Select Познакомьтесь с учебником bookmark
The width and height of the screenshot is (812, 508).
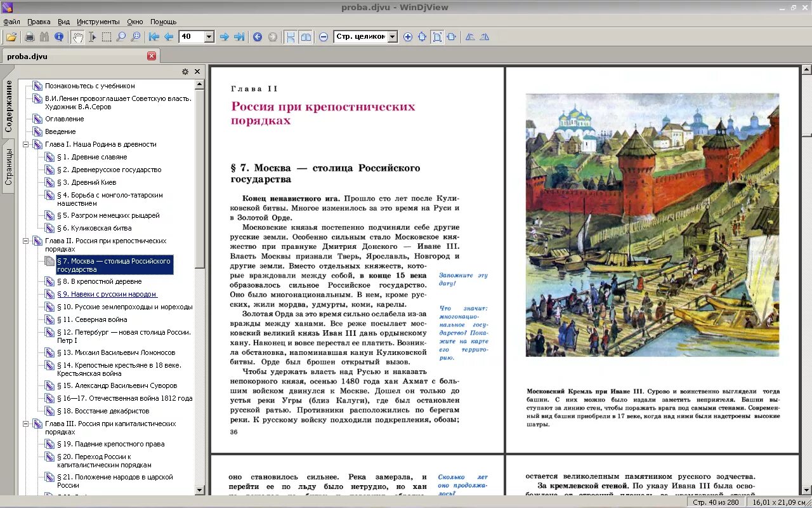(x=89, y=86)
